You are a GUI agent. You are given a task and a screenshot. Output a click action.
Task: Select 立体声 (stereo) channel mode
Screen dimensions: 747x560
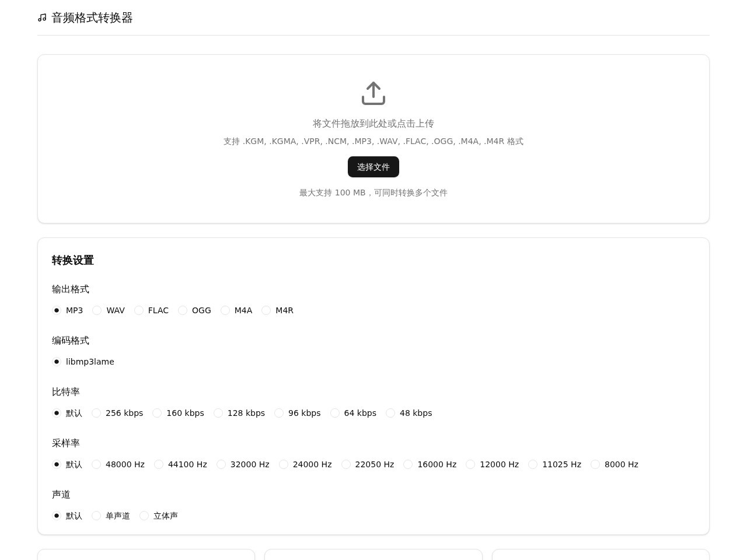click(144, 516)
